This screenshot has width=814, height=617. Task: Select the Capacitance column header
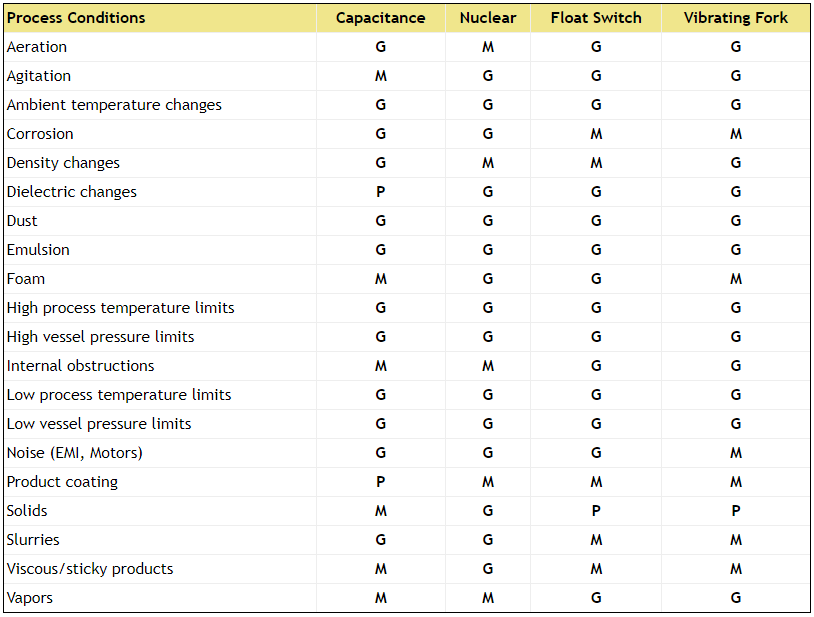380,18
